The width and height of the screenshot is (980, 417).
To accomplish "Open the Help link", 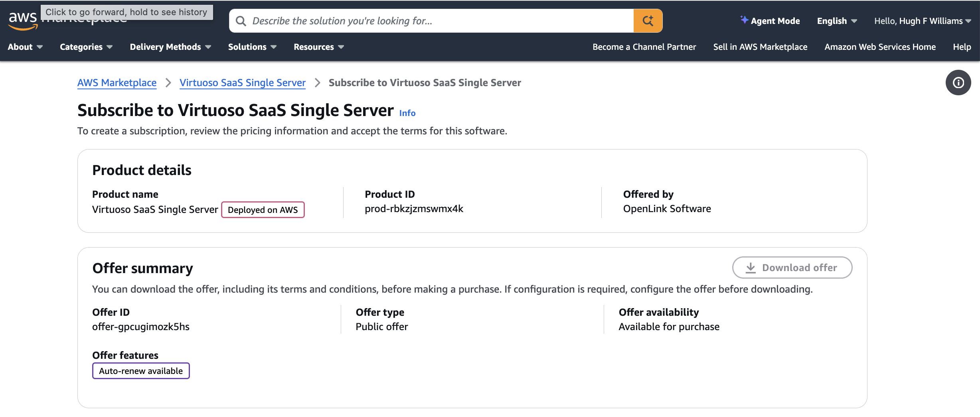I will pos(962,47).
